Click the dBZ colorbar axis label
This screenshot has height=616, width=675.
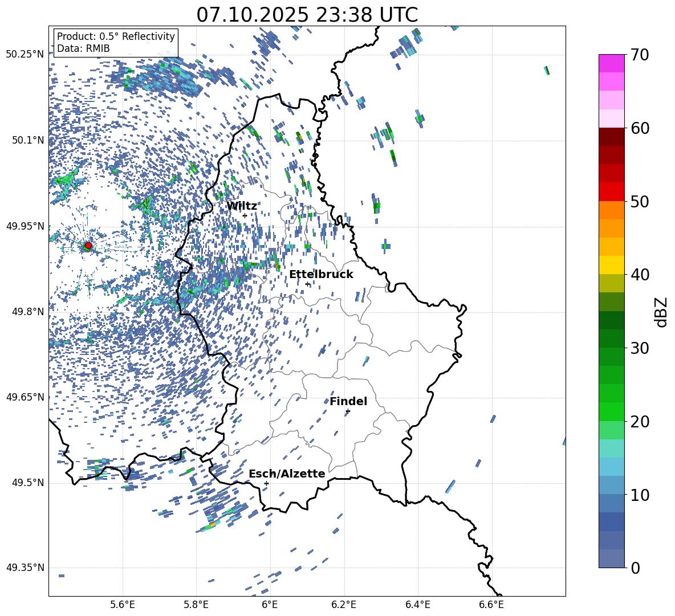pyautogui.click(x=661, y=312)
